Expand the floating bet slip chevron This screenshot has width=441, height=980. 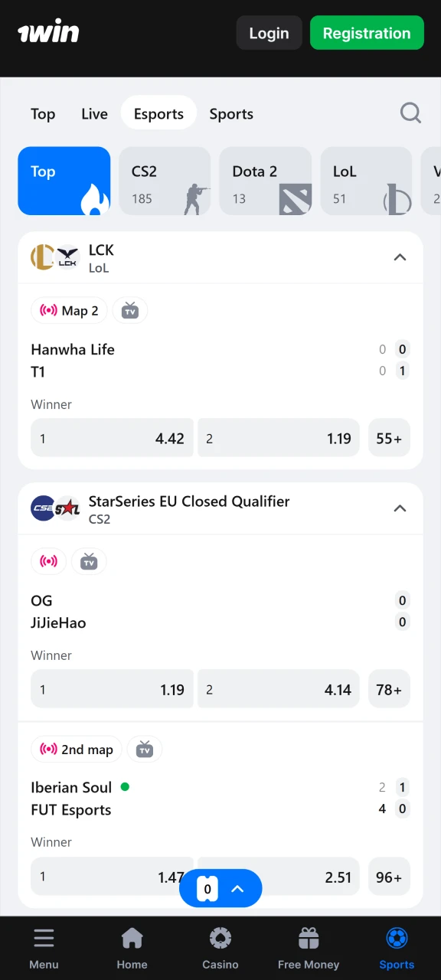pyautogui.click(x=237, y=888)
